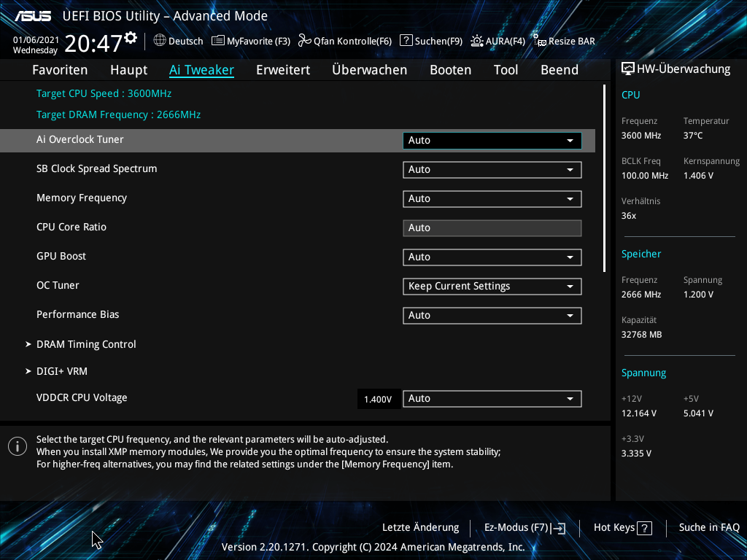Click the Ai Overclock Tuner label
Viewport: 747px width, 560px height.
click(x=80, y=139)
